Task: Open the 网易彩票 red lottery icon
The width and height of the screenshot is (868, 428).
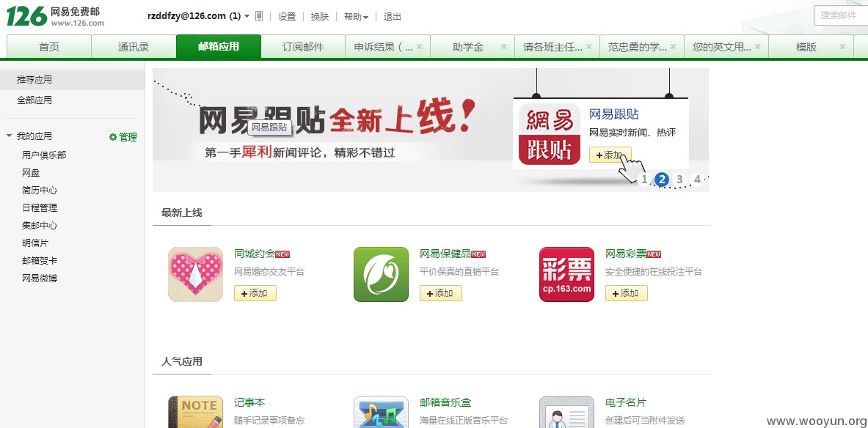Action: [x=566, y=274]
